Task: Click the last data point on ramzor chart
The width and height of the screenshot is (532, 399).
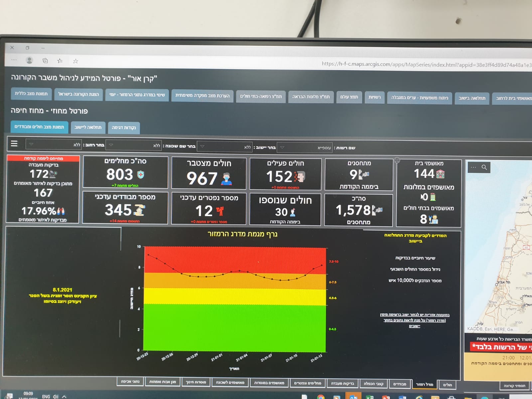Action: point(322,265)
